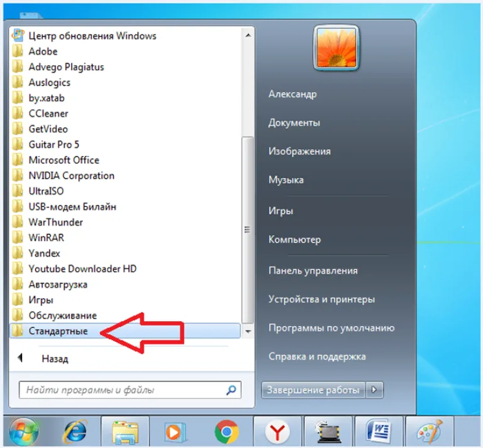Expand the Advego Plagiatus folder
This screenshot has width=483, height=448.
click(x=66, y=67)
